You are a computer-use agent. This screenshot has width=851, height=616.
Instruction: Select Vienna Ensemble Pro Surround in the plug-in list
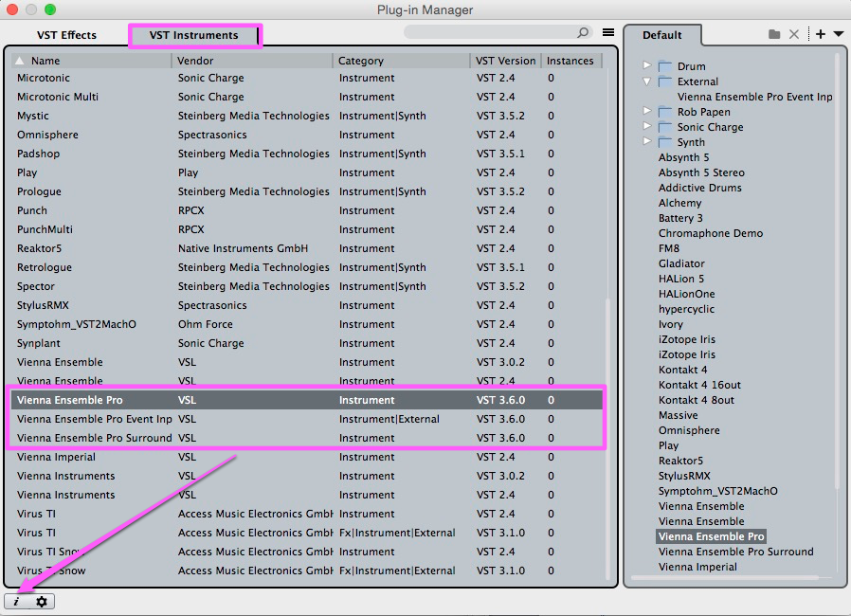pos(307,438)
